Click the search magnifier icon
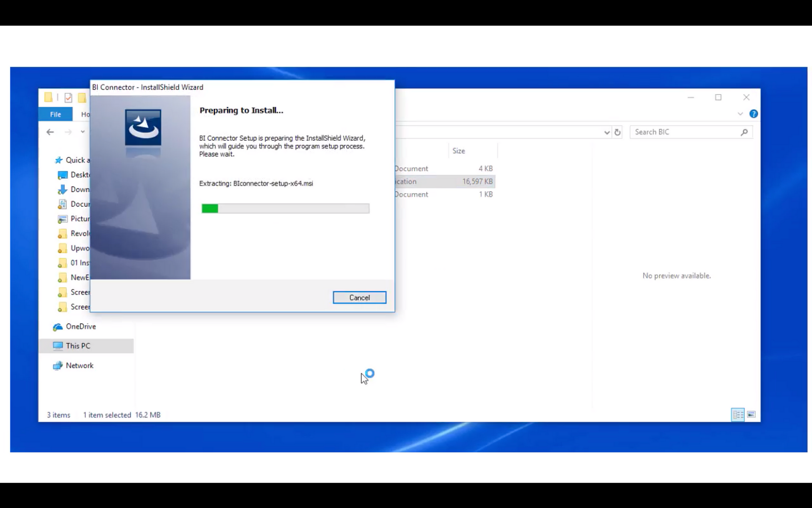Screen dimensions: 812x508 coord(744,132)
